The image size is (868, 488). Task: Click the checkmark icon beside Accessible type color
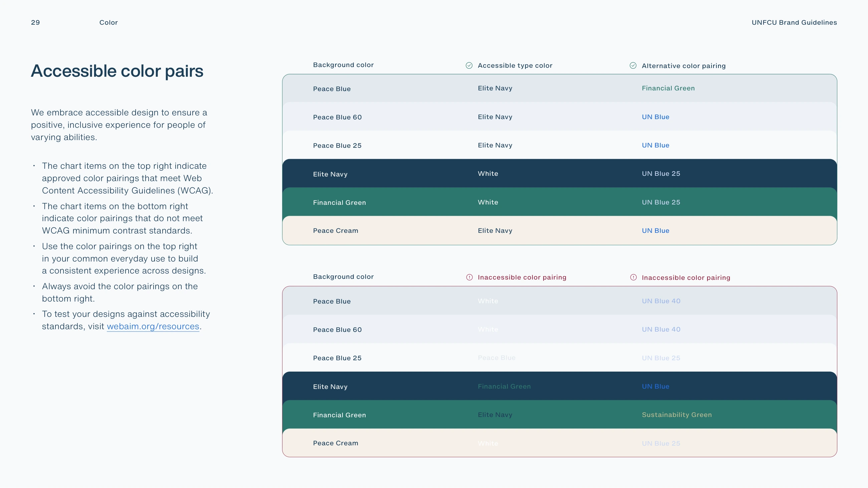469,65
